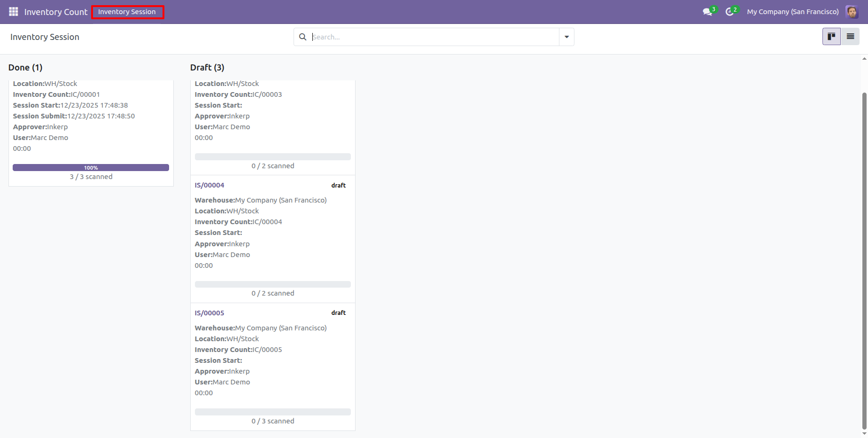Click Warehouse line on IS/00004 card
This screenshot has width=868, height=438.
(x=261, y=200)
